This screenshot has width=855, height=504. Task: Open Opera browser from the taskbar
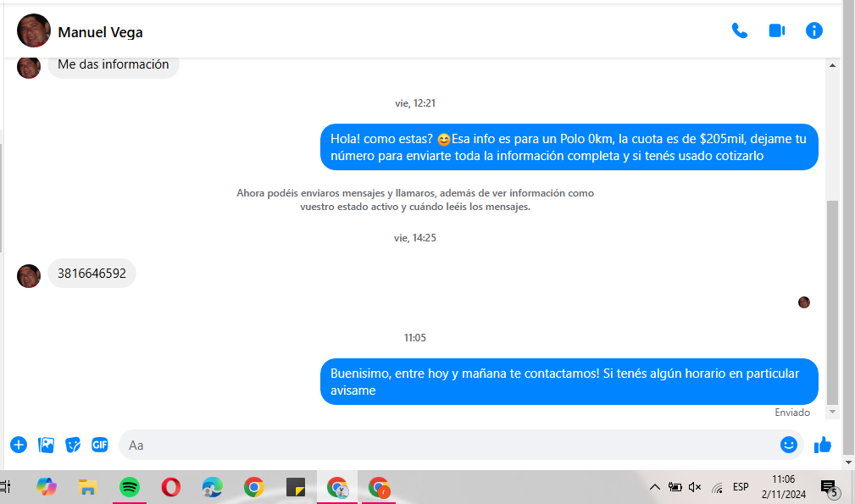click(x=170, y=486)
